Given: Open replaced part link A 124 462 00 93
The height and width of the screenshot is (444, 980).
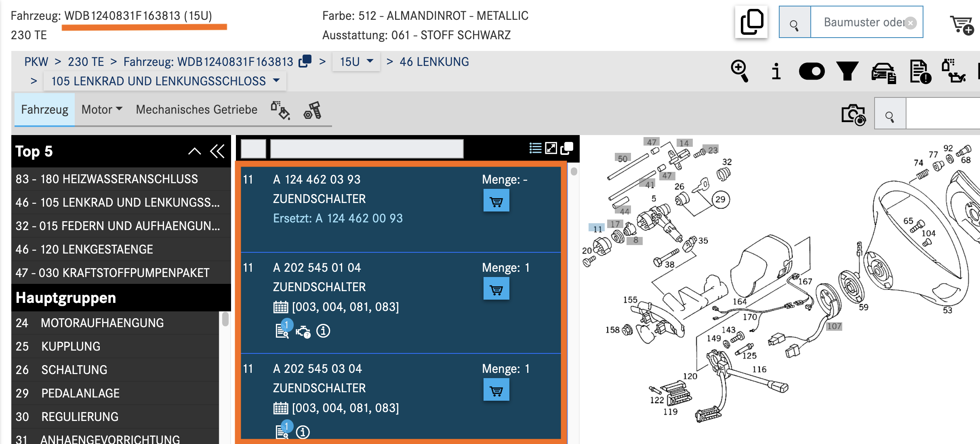Looking at the screenshot, I should pos(359,218).
